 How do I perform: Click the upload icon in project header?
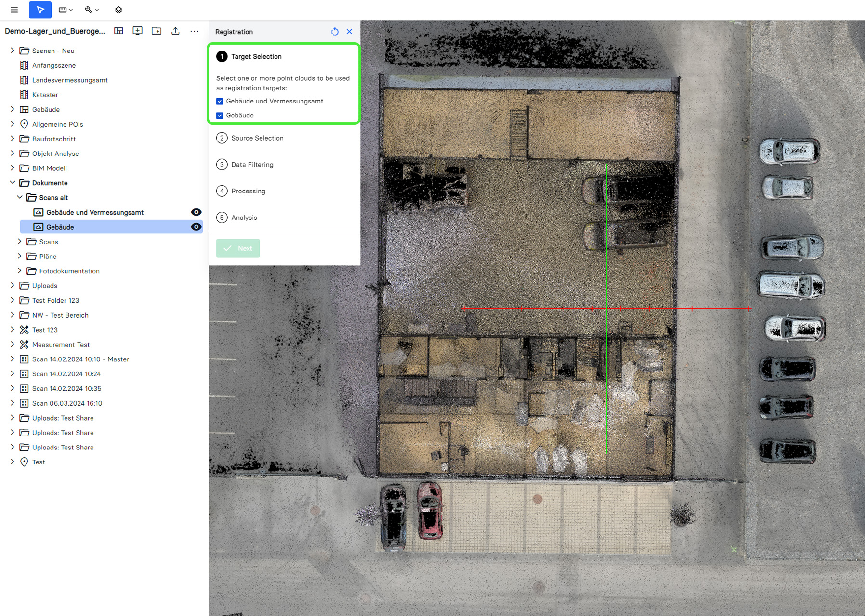click(x=175, y=31)
